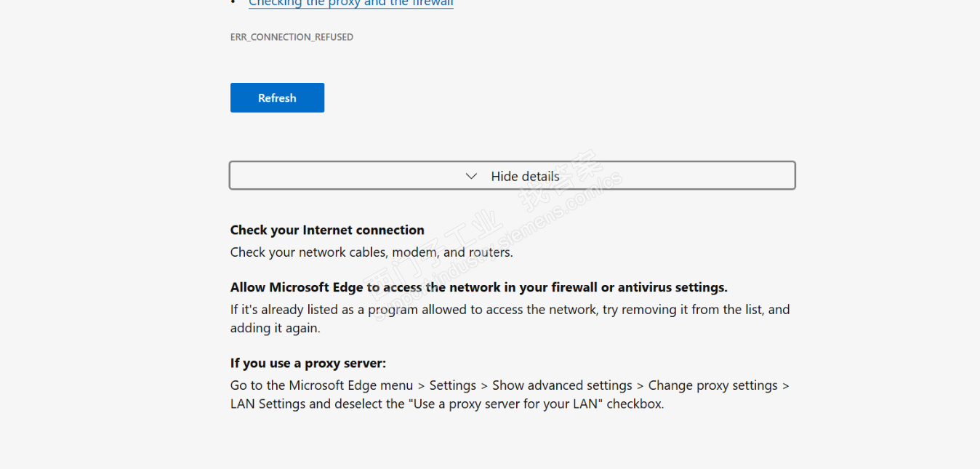This screenshot has width=980, height=469.
Task: Click the network cables, modem, and routers line
Action: point(371,252)
